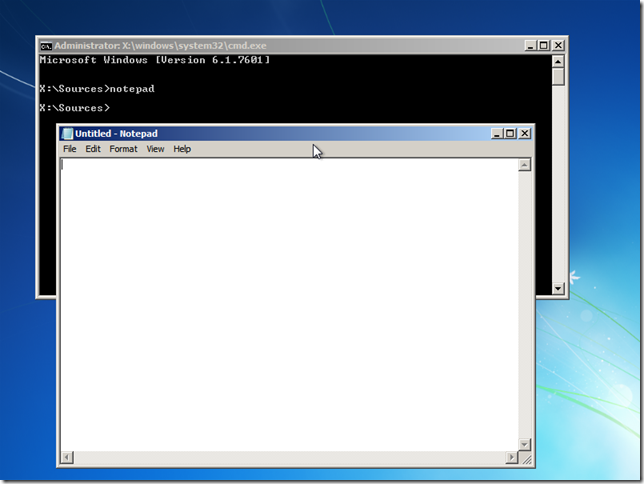Open the Edit menu in Notepad
Image resolution: width=644 pixels, height=484 pixels.
pos(93,149)
